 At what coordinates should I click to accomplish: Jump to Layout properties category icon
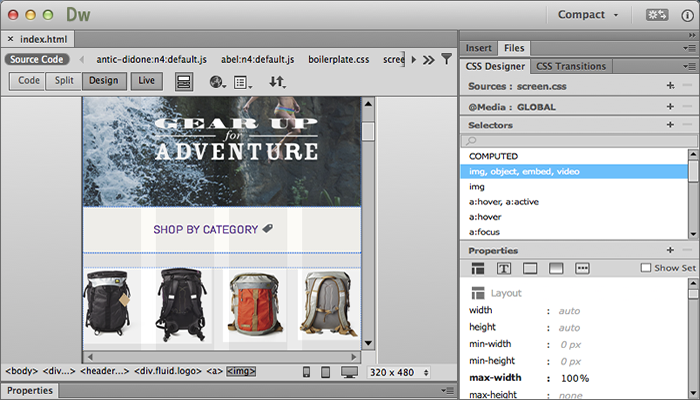click(x=478, y=268)
